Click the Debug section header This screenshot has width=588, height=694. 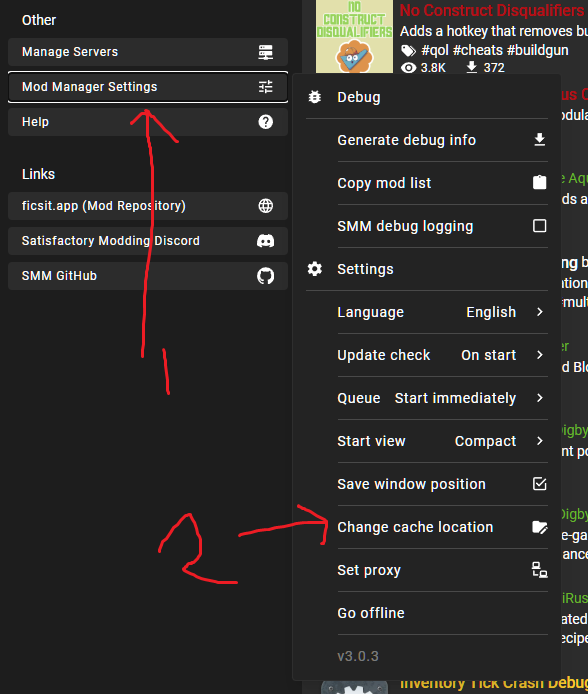[359, 97]
